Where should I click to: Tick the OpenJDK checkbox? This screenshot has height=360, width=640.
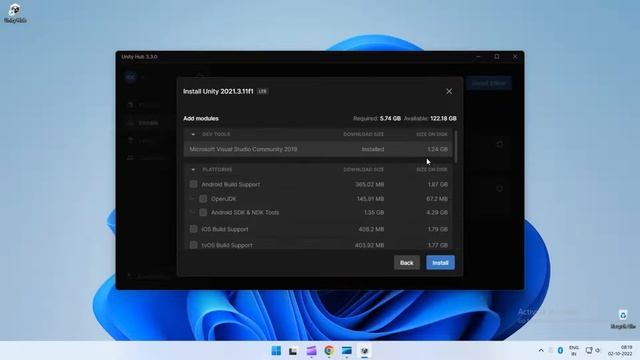203,199
